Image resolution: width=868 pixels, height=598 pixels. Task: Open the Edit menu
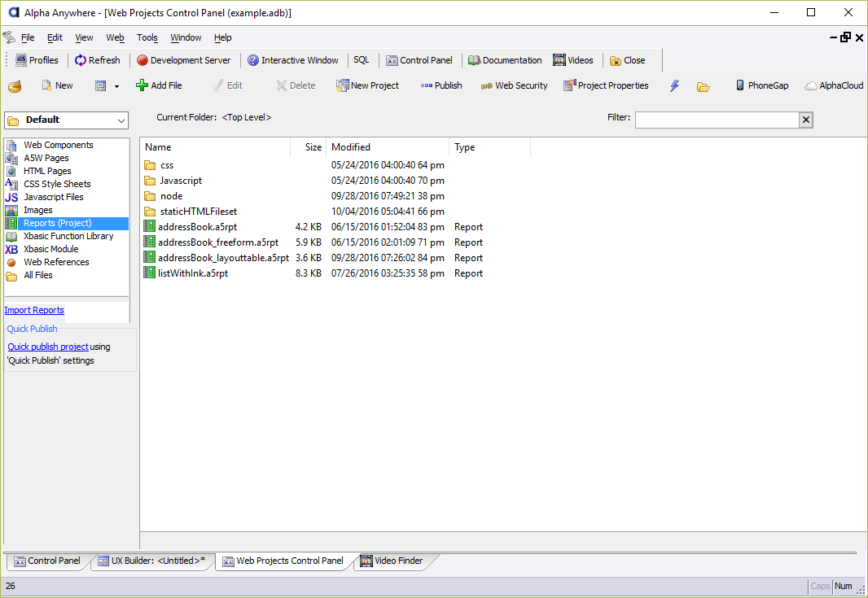click(x=55, y=37)
